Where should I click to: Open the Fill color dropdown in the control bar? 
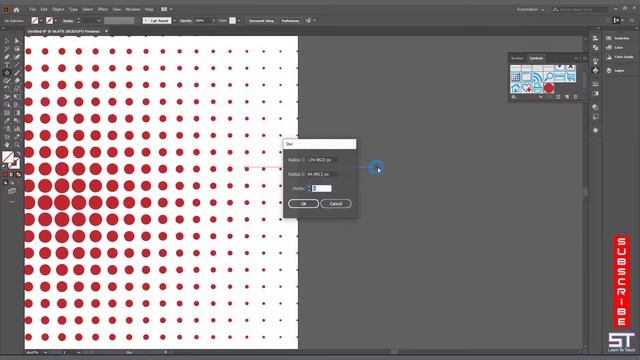[x=41, y=20]
